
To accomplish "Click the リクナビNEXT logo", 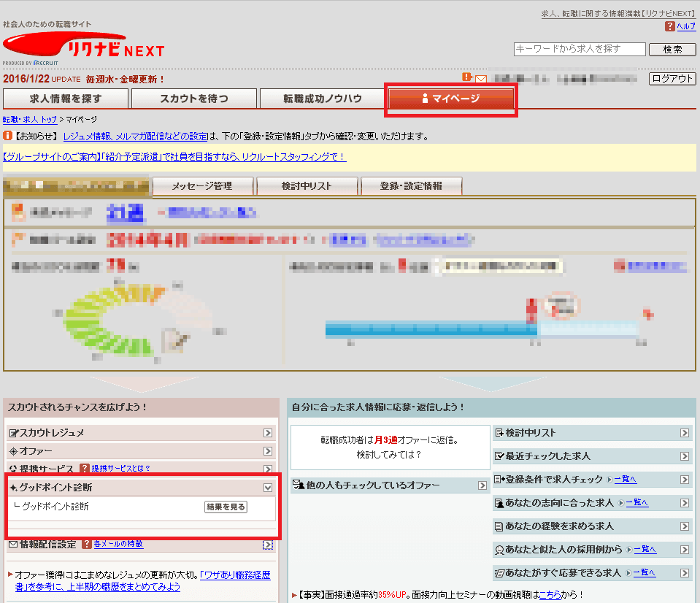I will 84,46.
